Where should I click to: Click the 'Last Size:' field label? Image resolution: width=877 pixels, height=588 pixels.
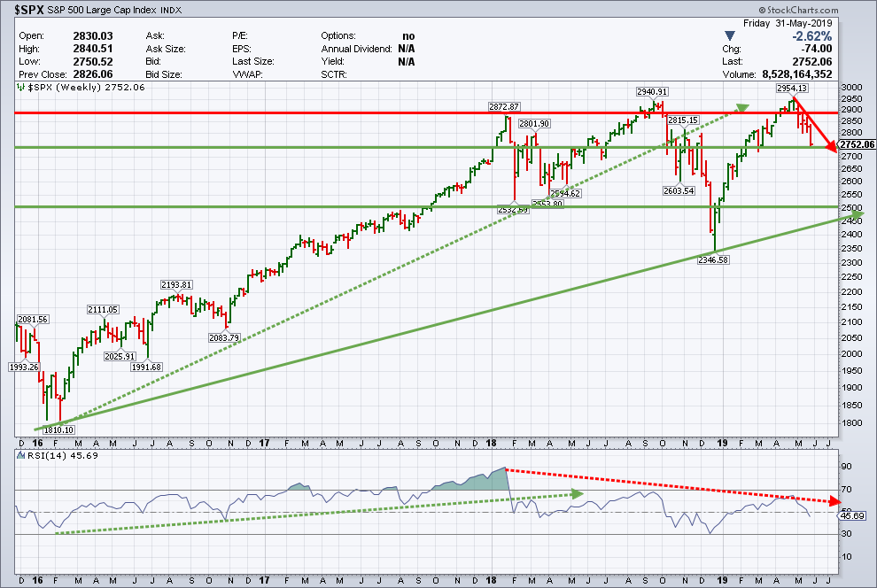coord(253,61)
